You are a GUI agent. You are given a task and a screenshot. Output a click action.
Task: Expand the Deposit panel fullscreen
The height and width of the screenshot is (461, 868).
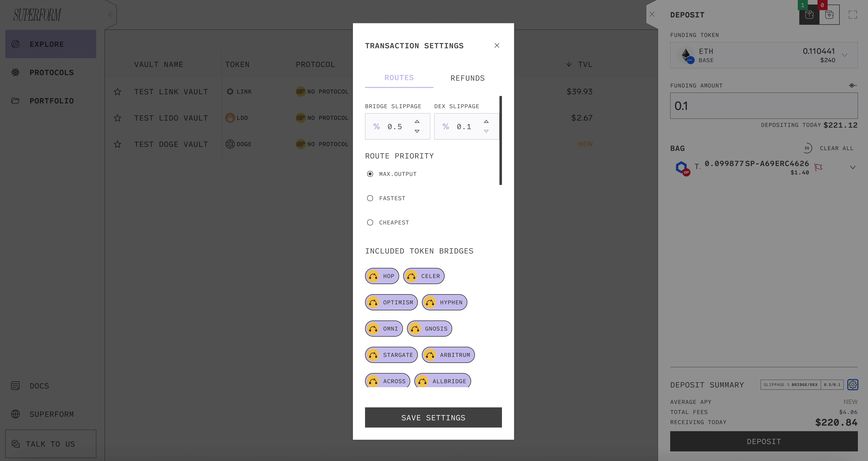pos(853,15)
